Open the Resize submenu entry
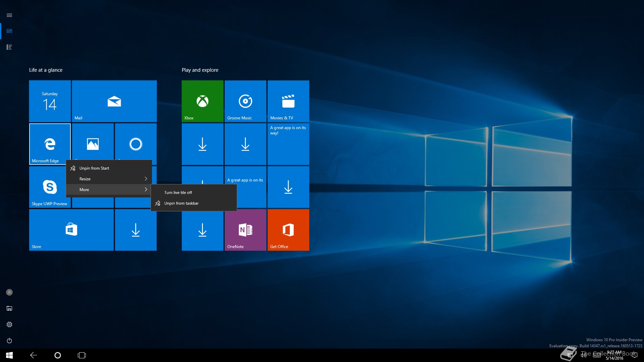 [x=109, y=179]
